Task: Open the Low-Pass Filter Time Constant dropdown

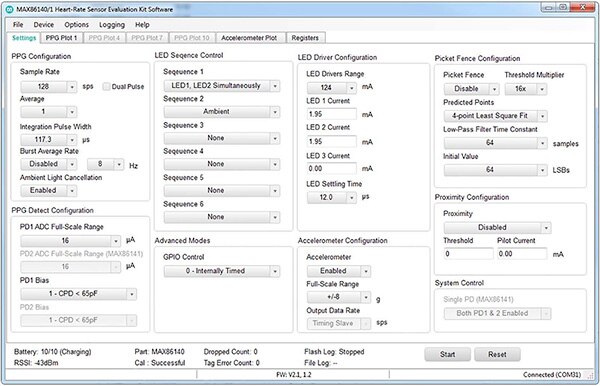Action: pos(496,143)
